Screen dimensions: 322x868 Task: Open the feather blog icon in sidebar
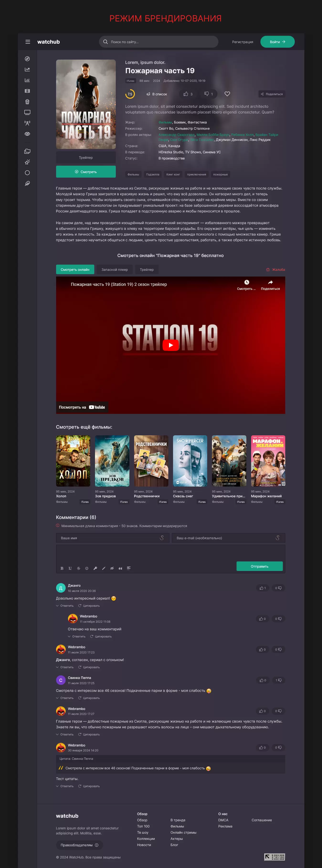(x=27, y=184)
